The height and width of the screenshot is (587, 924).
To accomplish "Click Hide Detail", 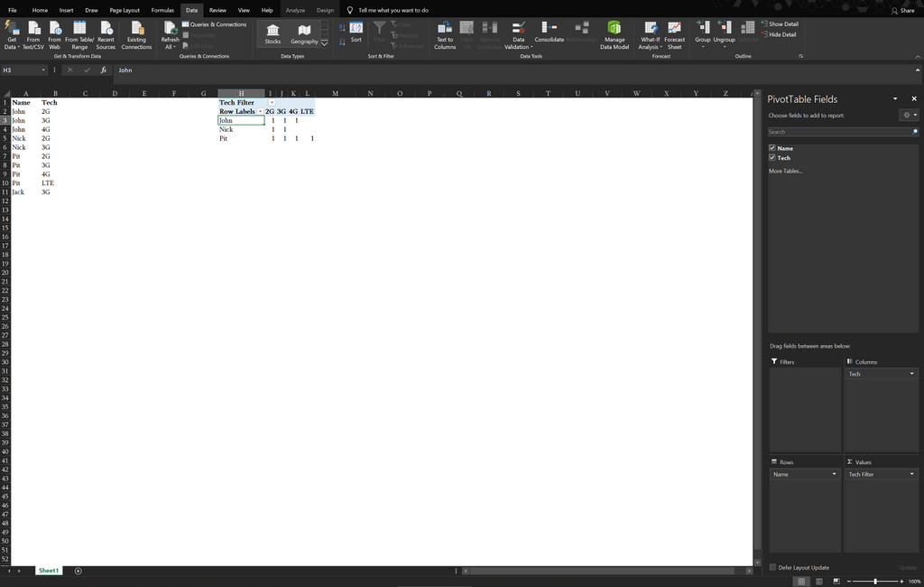I will [779, 35].
